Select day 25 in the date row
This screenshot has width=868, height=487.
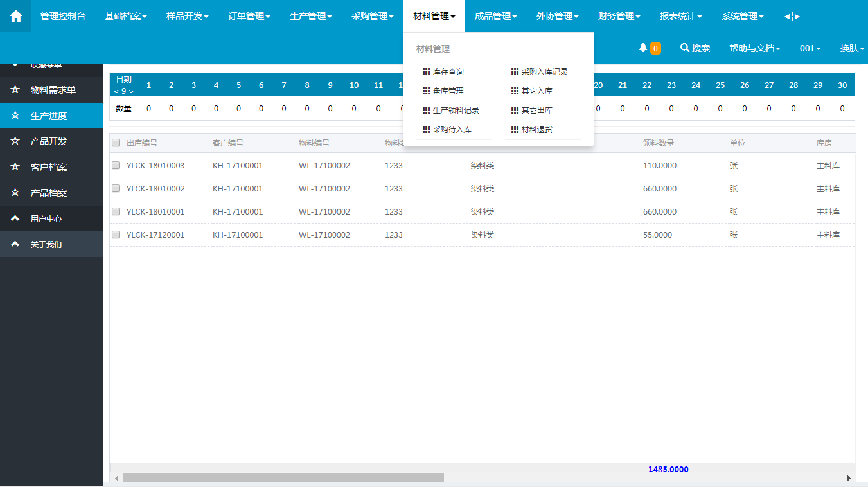720,85
